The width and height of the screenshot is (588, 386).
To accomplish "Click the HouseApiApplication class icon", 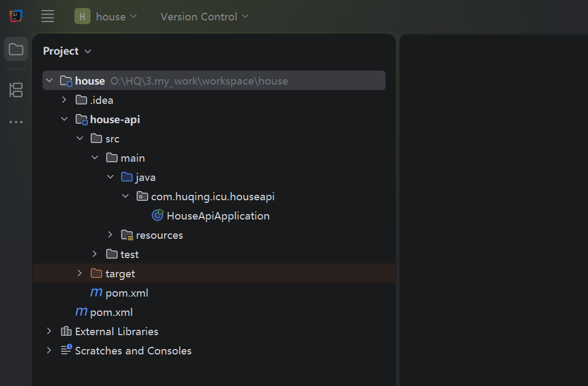I will (157, 216).
